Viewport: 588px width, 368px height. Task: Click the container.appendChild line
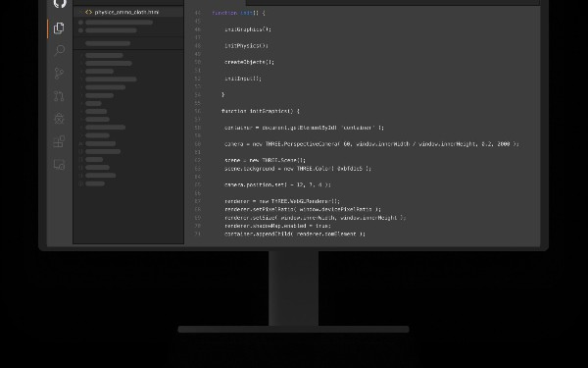pos(295,234)
